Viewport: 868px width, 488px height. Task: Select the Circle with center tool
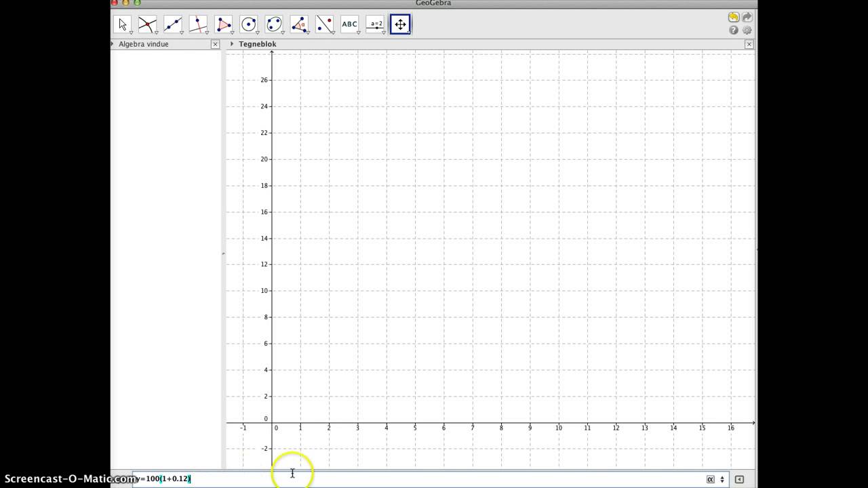click(x=249, y=24)
